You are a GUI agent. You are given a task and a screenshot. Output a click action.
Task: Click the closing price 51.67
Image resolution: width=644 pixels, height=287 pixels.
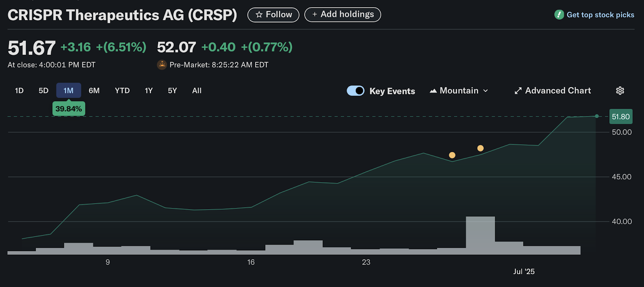[31, 48]
